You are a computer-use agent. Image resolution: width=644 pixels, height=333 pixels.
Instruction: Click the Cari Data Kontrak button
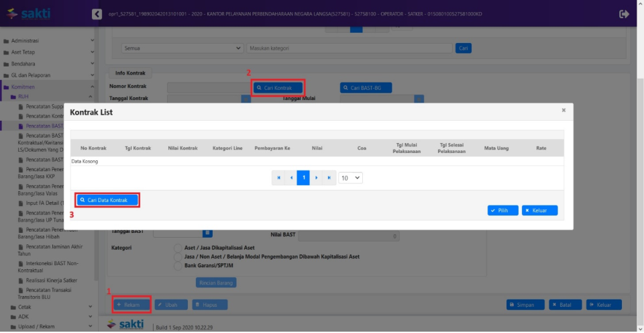pyautogui.click(x=107, y=200)
